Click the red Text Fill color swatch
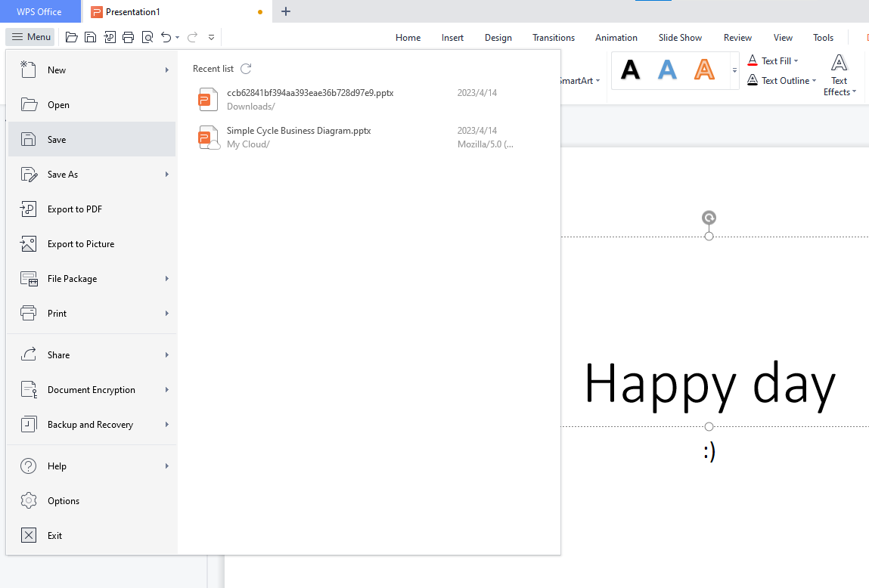 (753, 63)
